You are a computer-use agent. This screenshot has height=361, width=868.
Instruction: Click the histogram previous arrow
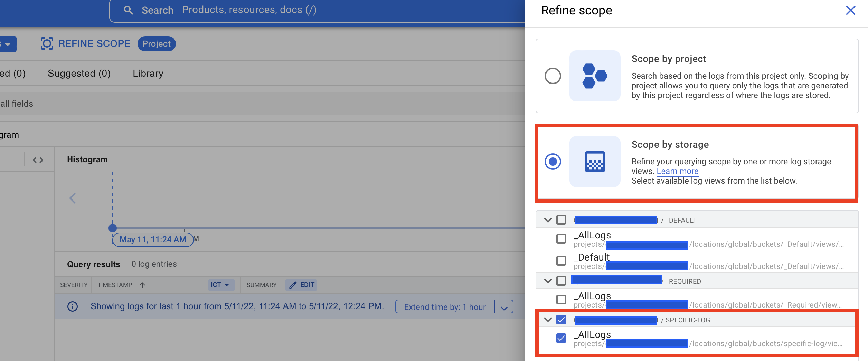[x=72, y=198]
